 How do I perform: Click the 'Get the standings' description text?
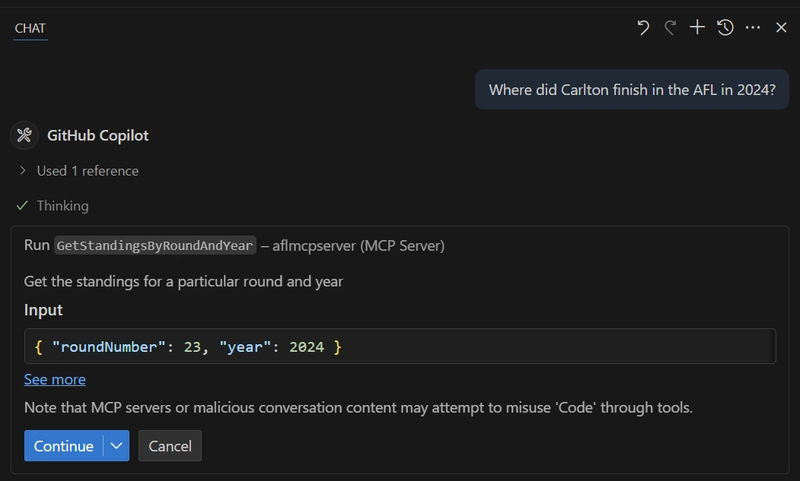click(184, 282)
